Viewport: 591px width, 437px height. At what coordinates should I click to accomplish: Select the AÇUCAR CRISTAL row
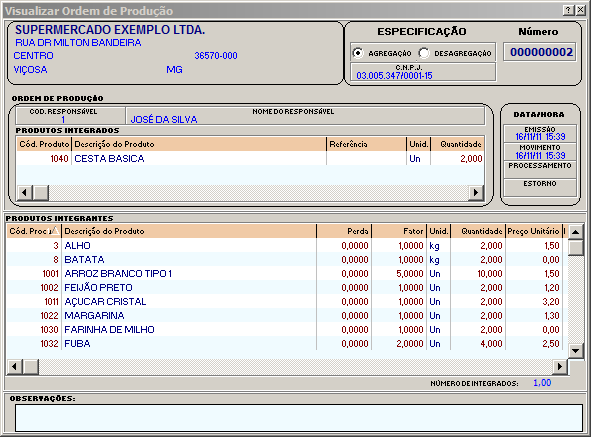coord(286,302)
